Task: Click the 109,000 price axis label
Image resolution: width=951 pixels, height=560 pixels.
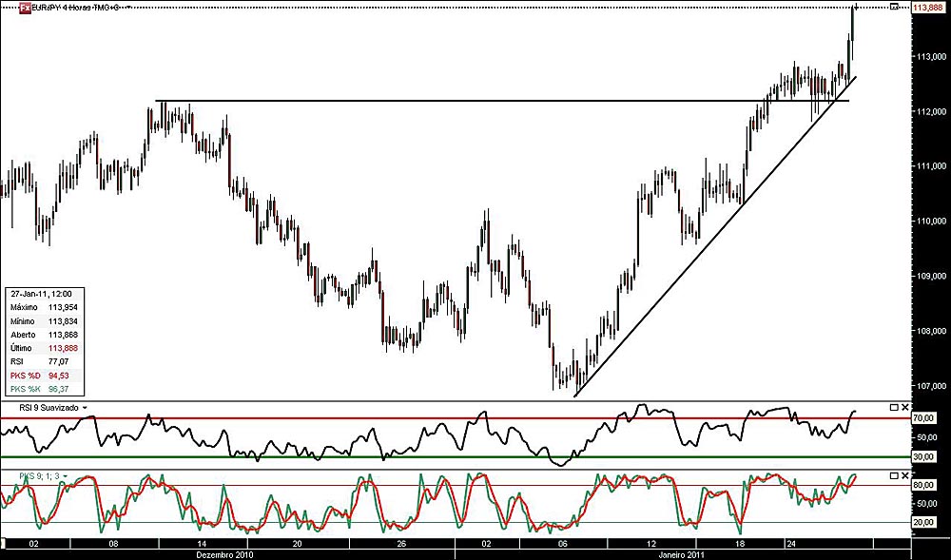Action: coord(932,277)
